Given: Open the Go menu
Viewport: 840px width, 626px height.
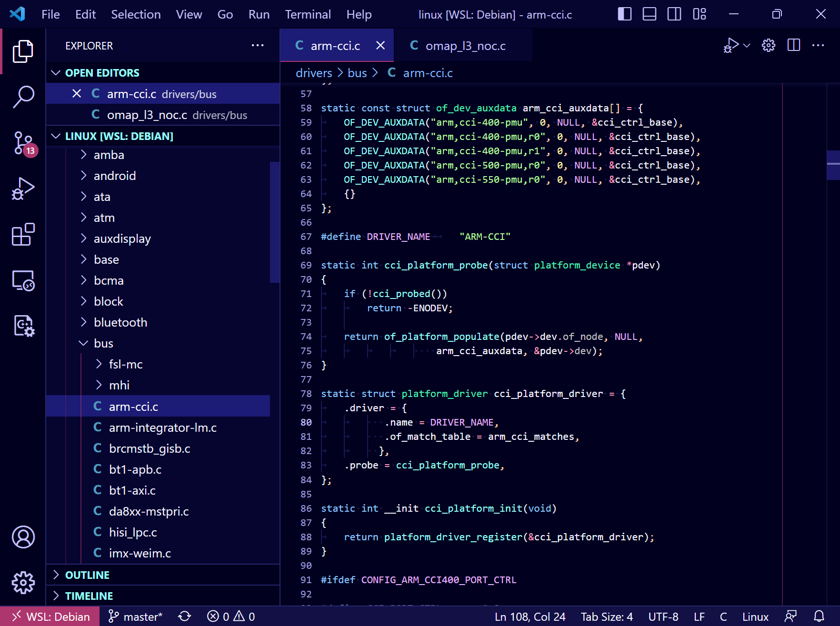Looking at the screenshot, I should click(225, 14).
